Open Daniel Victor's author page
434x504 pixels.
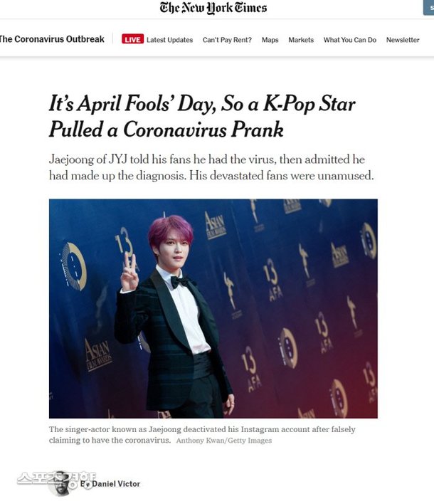point(116,484)
